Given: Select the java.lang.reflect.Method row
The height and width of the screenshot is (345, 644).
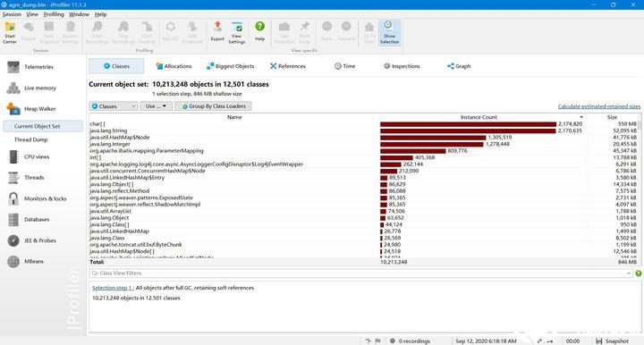Looking at the screenshot, I should (x=363, y=191).
